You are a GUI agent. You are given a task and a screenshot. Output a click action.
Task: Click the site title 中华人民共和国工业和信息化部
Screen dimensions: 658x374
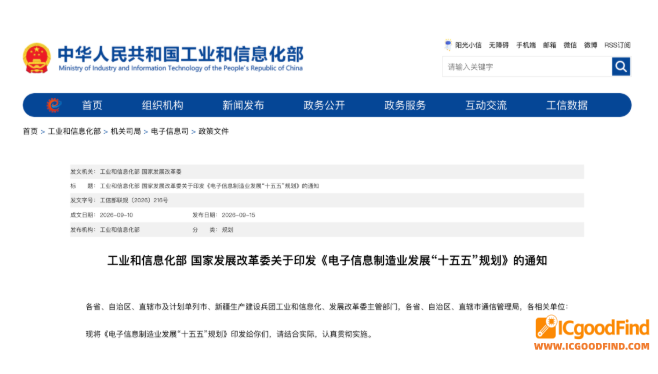180,54
